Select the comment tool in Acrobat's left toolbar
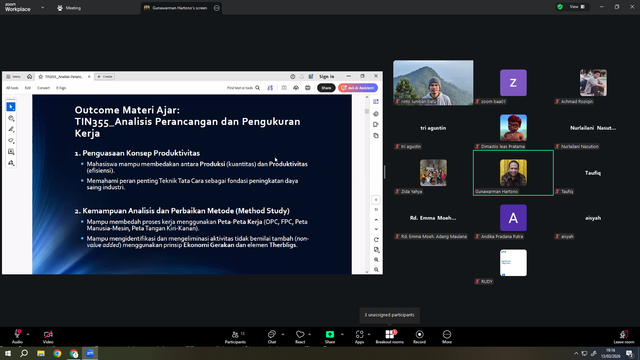The image size is (640, 360). (x=11, y=118)
